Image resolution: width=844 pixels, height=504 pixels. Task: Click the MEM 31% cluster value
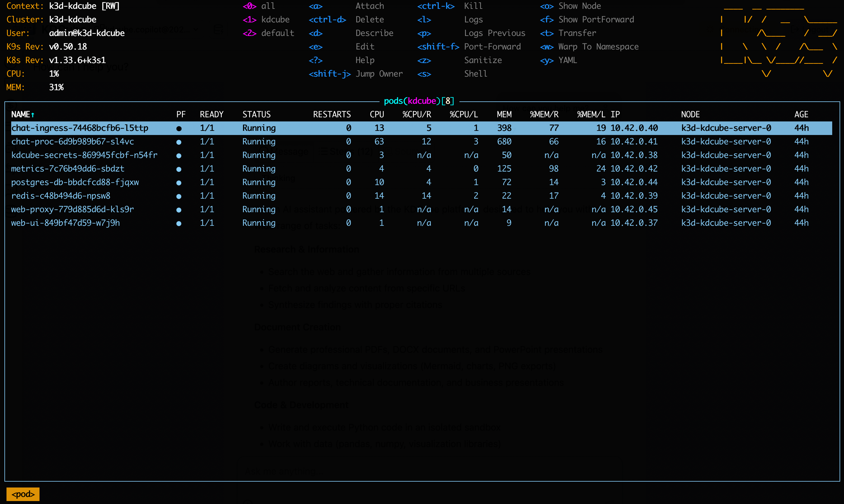pyautogui.click(x=56, y=88)
